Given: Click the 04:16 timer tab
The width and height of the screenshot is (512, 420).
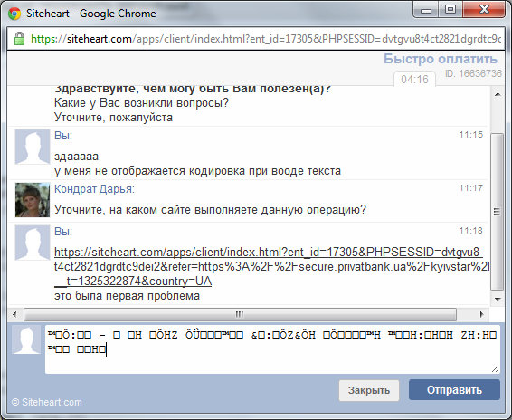Looking at the screenshot, I should pyautogui.click(x=414, y=80).
